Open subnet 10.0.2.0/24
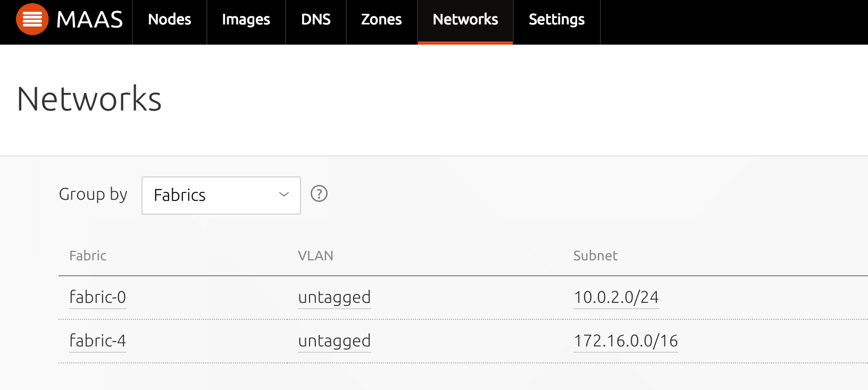 [616, 297]
